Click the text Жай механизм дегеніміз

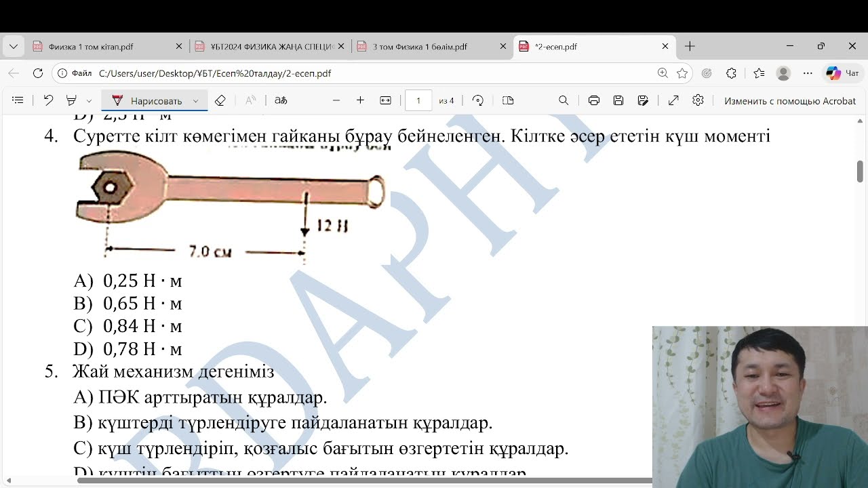[x=174, y=372]
